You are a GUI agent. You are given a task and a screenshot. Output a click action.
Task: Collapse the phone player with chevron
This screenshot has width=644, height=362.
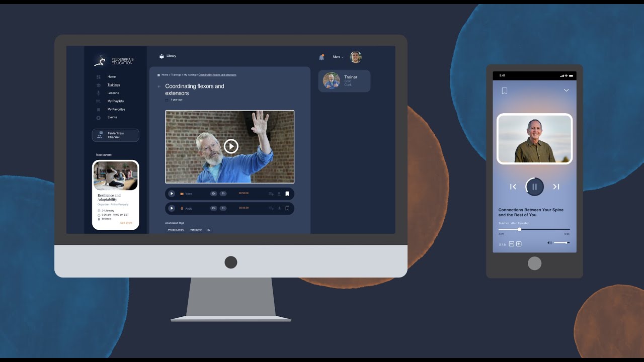coord(566,90)
